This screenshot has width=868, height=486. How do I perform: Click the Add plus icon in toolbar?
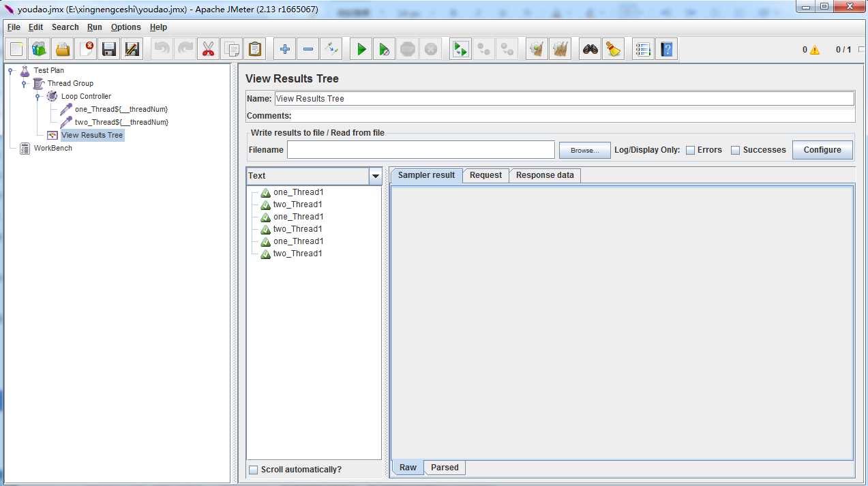285,49
